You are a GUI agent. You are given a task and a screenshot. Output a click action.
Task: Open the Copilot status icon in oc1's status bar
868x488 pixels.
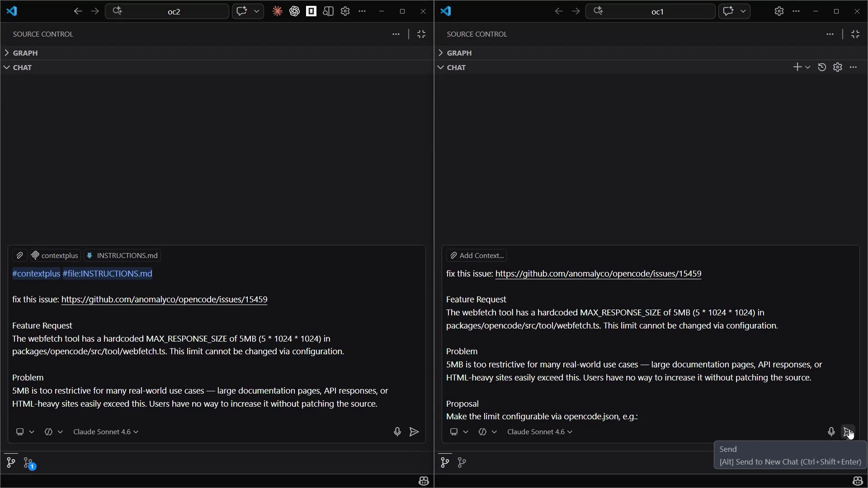(x=857, y=481)
